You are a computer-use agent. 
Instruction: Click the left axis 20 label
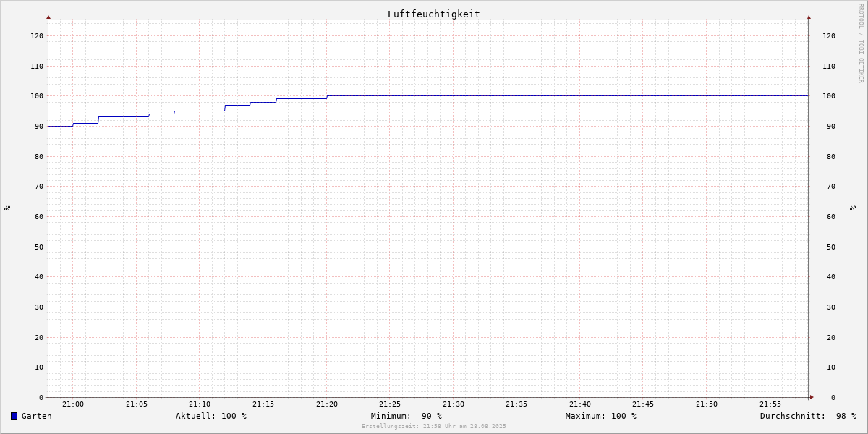click(x=39, y=337)
